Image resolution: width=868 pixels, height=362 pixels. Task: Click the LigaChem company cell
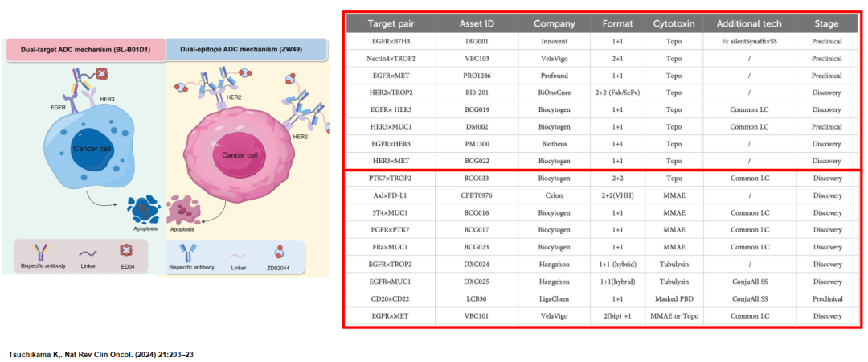(x=554, y=298)
